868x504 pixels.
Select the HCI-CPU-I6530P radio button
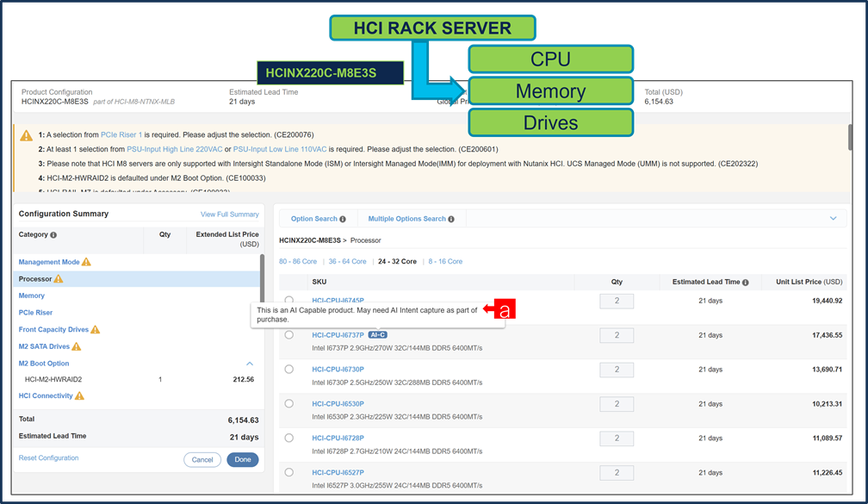tap(289, 403)
